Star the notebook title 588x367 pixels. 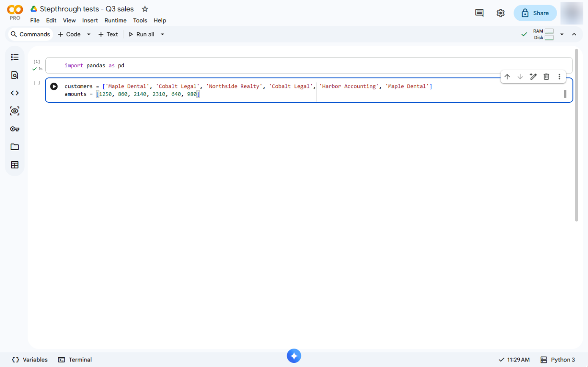(145, 9)
